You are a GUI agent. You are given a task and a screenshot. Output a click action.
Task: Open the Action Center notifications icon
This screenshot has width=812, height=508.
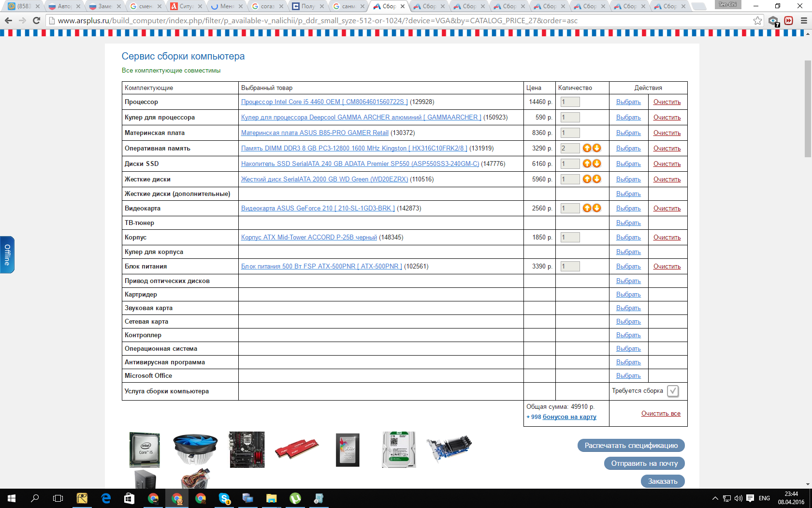(x=750, y=498)
